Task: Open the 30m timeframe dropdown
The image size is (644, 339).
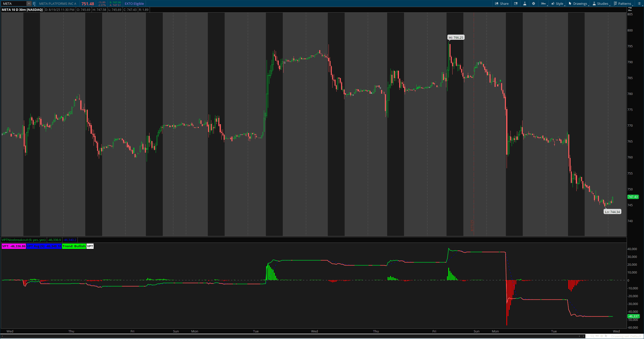Action: click(543, 4)
